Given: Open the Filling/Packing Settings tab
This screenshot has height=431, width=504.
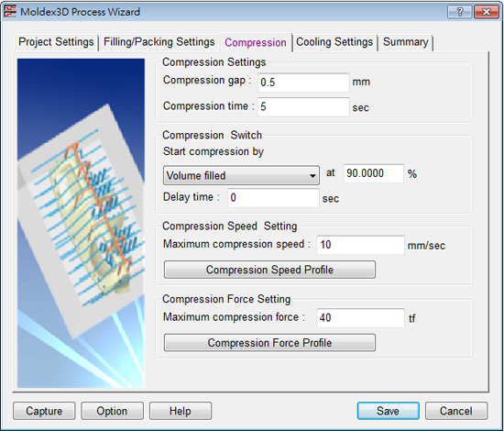Looking at the screenshot, I should pyautogui.click(x=159, y=42).
